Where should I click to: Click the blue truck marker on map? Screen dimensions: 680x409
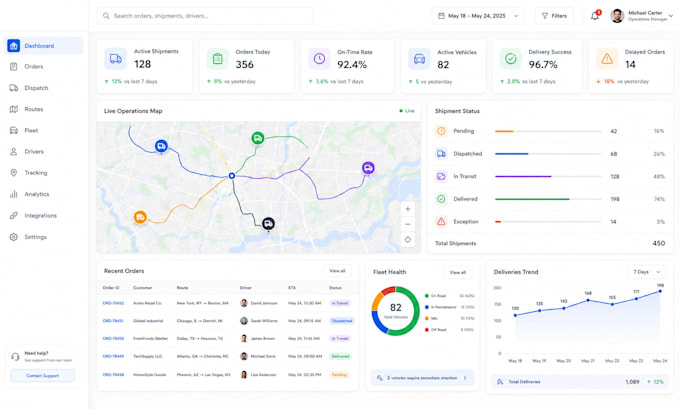(161, 146)
